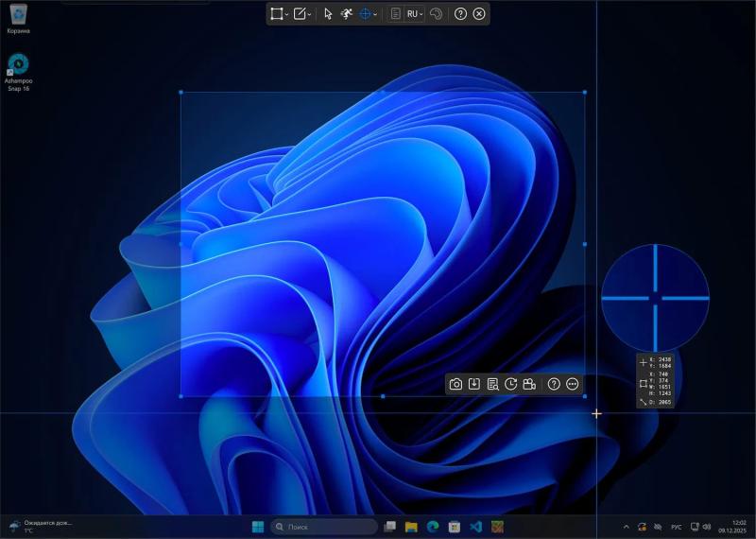Toggle the running man quick capture mode
The width and height of the screenshot is (756, 539).
click(x=347, y=14)
